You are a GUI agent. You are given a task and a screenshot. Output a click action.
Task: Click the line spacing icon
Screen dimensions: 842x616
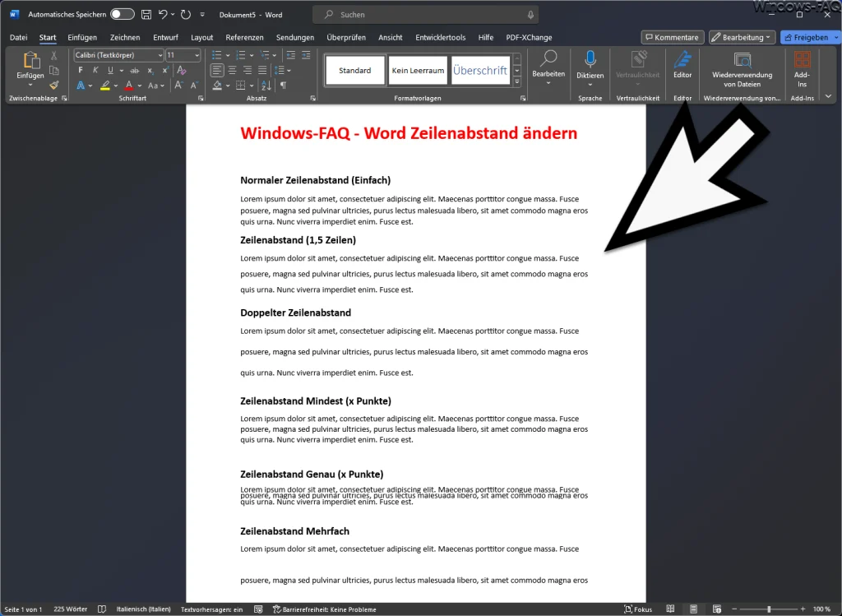point(279,71)
